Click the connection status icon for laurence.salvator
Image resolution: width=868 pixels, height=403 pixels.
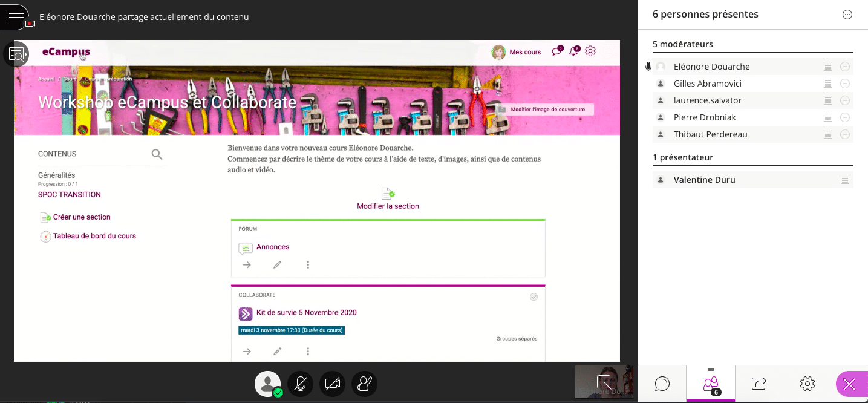click(829, 100)
